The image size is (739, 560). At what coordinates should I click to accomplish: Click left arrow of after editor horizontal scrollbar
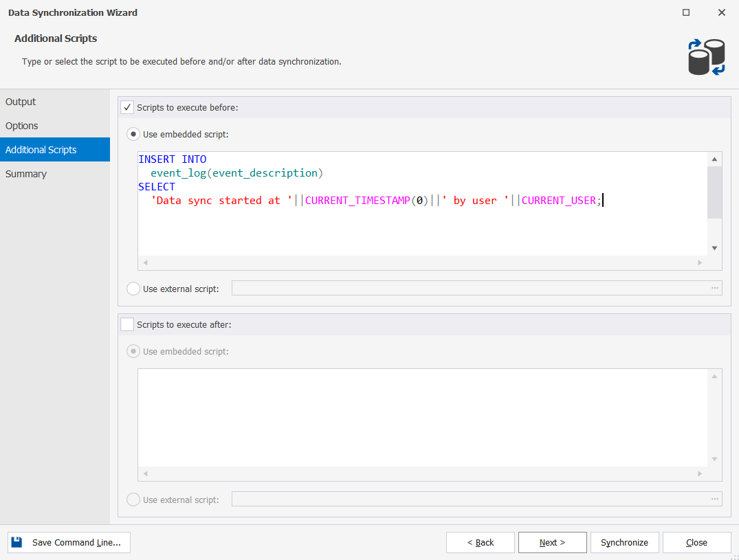146,474
